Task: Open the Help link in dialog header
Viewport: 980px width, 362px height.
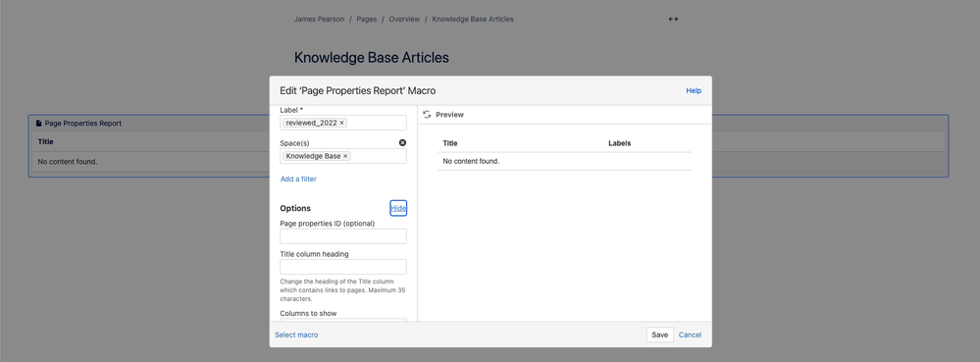Action: click(x=694, y=90)
